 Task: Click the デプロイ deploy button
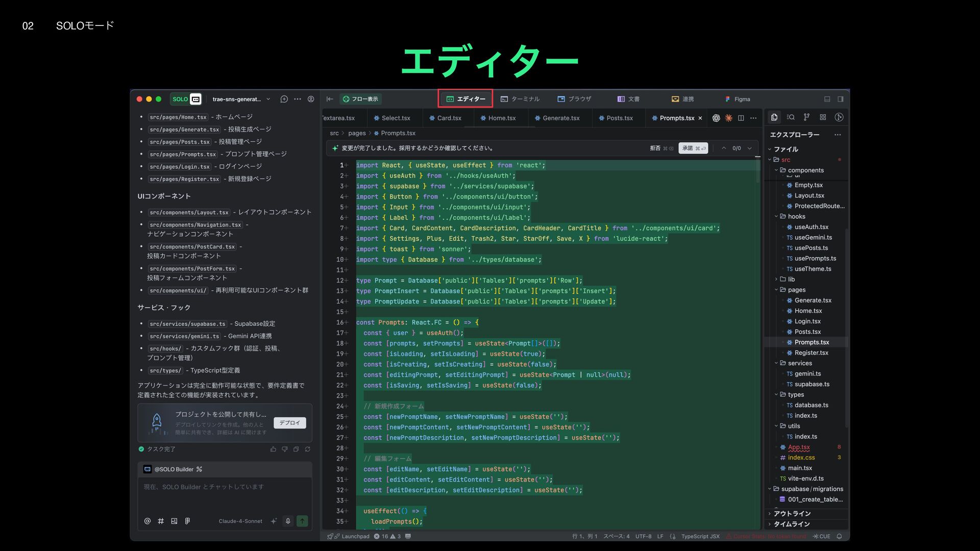coord(289,422)
